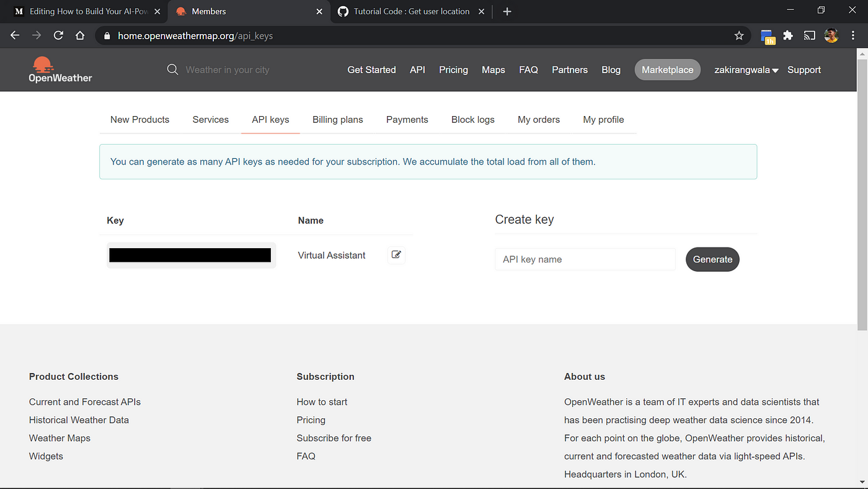Click the Generate key button
Screen dimensions: 868x489
point(712,259)
